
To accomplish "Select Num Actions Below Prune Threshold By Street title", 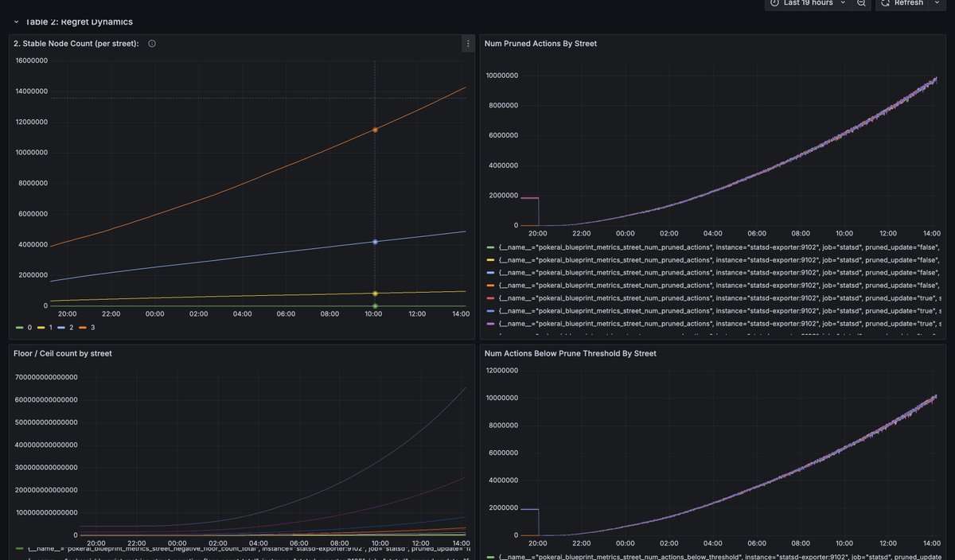I will tap(570, 353).
